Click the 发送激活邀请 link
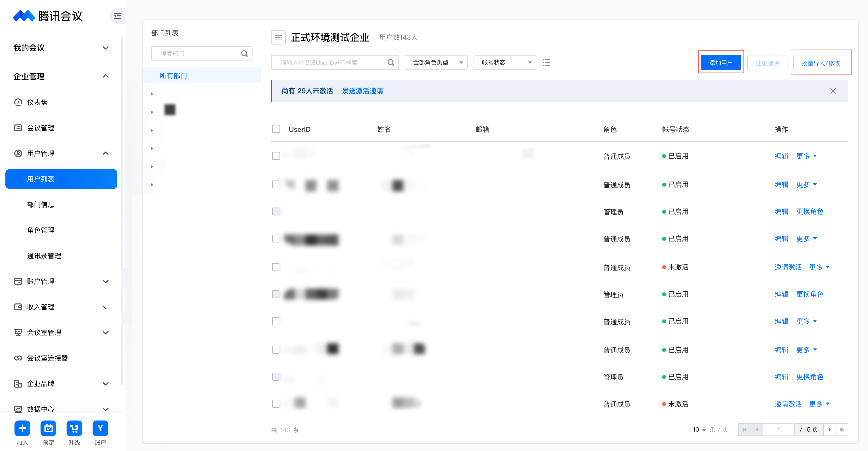This screenshot has width=868, height=451. point(362,91)
